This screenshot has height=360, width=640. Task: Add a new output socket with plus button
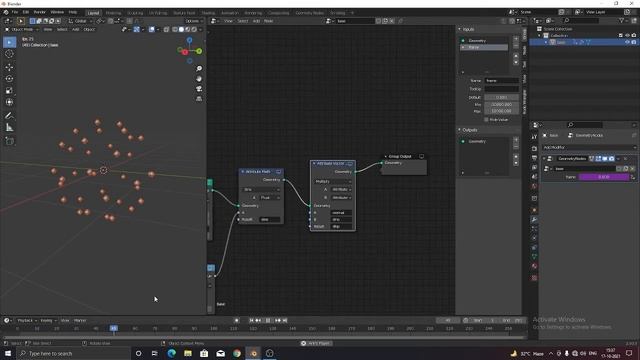pyautogui.click(x=516, y=140)
